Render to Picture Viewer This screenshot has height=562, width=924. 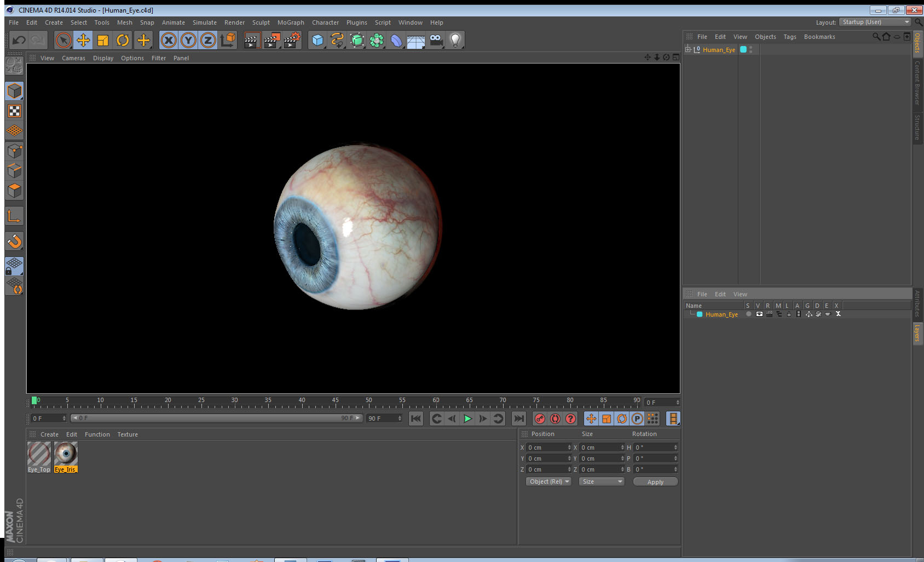pyautogui.click(x=272, y=40)
